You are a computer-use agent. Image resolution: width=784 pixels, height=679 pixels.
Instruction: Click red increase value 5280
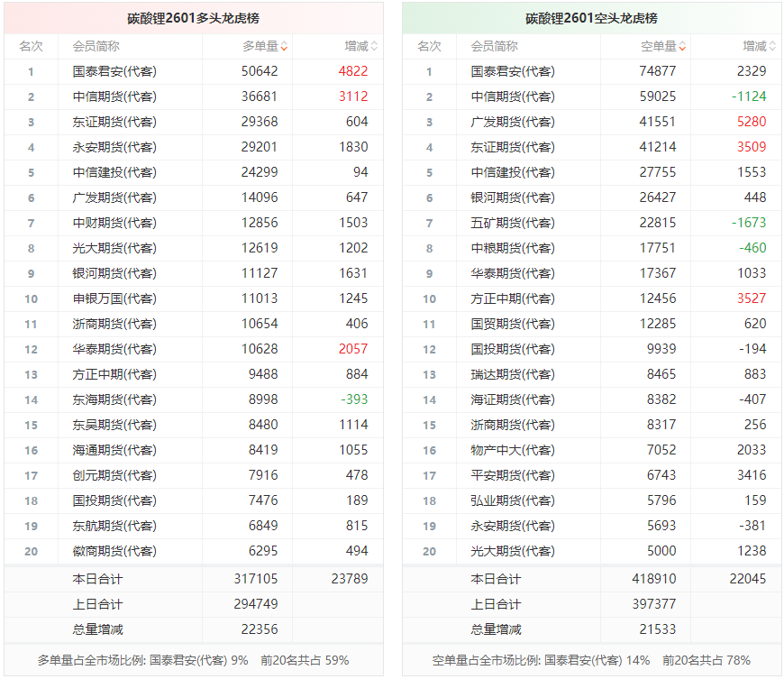[x=752, y=122]
